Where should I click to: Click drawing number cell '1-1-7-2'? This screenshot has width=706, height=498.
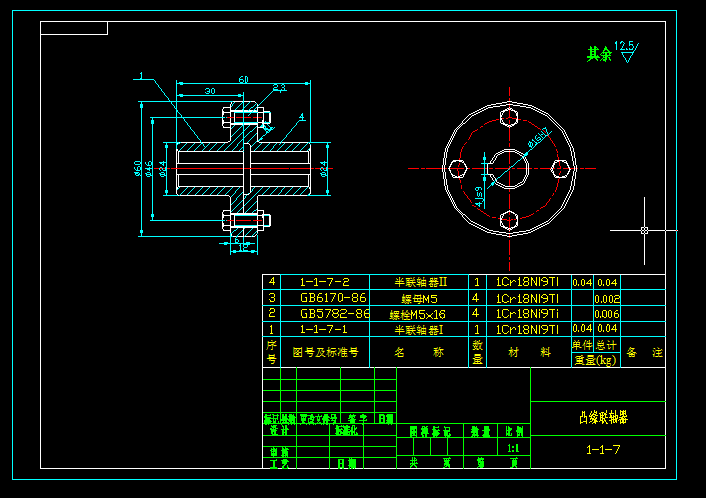[x=325, y=282]
